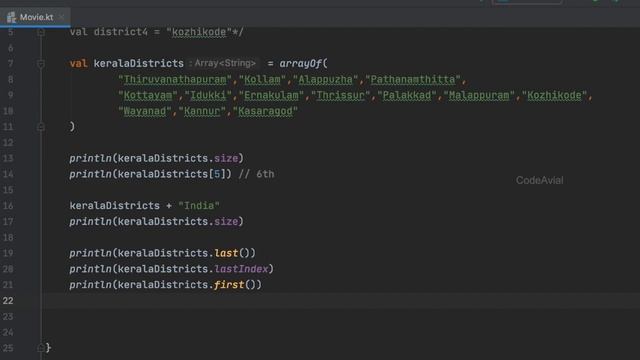Click line number 16 in the gutter
The image size is (640, 360).
click(x=8, y=206)
